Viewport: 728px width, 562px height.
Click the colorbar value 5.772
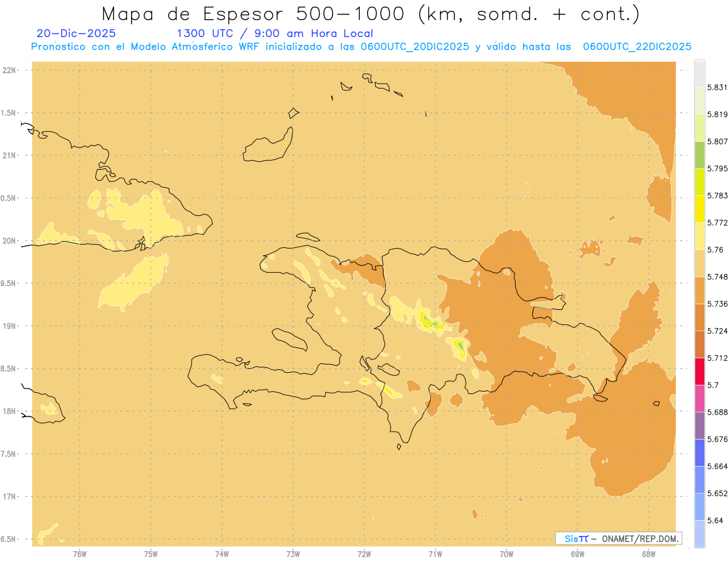[718, 222]
